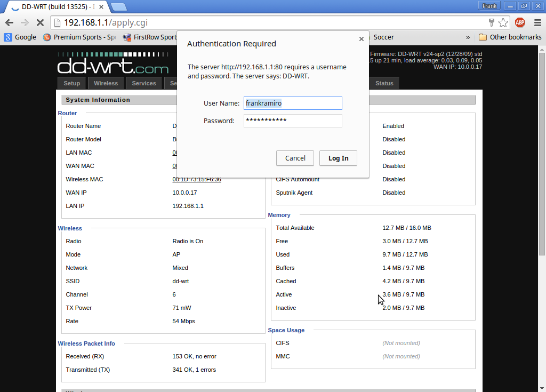The width and height of the screenshot is (546, 392).
Task: Click the System Information header
Action: coord(98,100)
